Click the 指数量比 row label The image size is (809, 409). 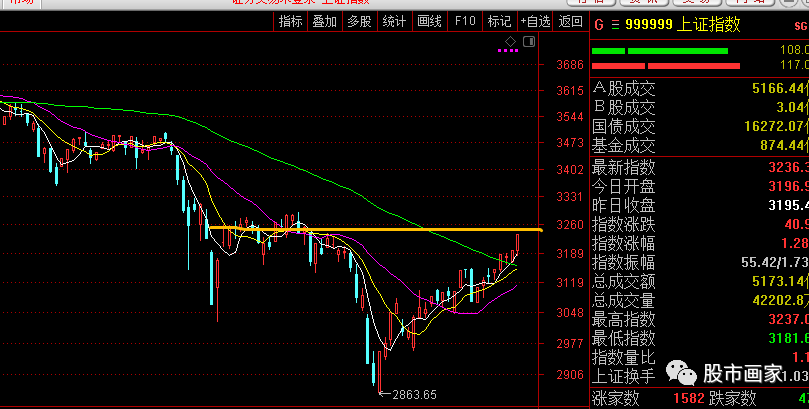coord(623,357)
